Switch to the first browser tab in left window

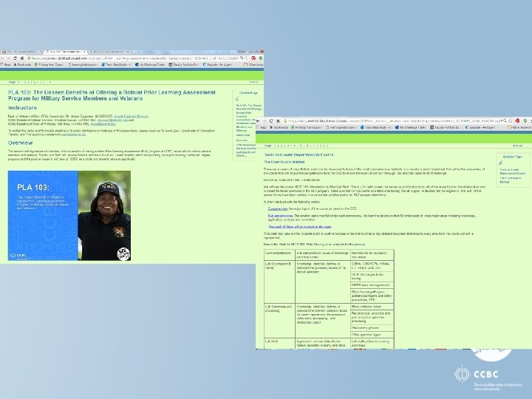[21, 52]
